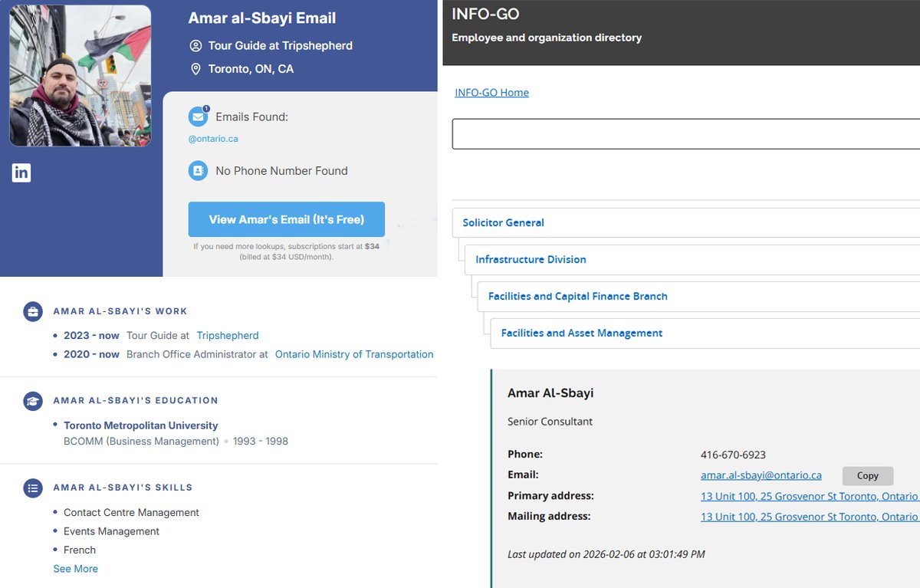Click the Amar al-Sbayi Email heading
Screen dimensions: 920x588
click(262, 18)
